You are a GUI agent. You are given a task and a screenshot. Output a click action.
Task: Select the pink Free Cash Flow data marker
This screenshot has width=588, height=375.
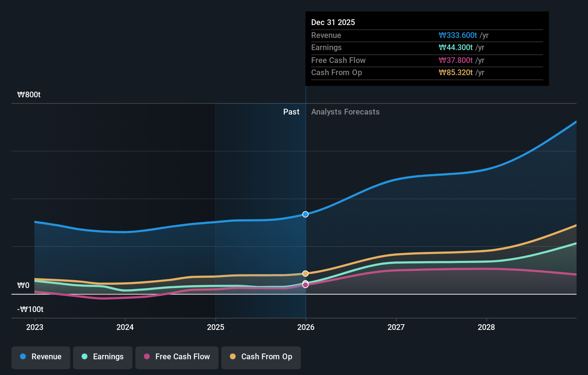(305, 285)
